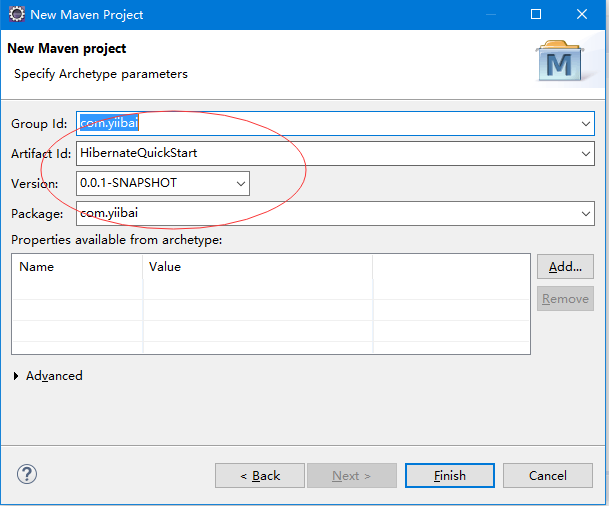
Task: Cancel the Maven project wizard
Action: [547, 476]
